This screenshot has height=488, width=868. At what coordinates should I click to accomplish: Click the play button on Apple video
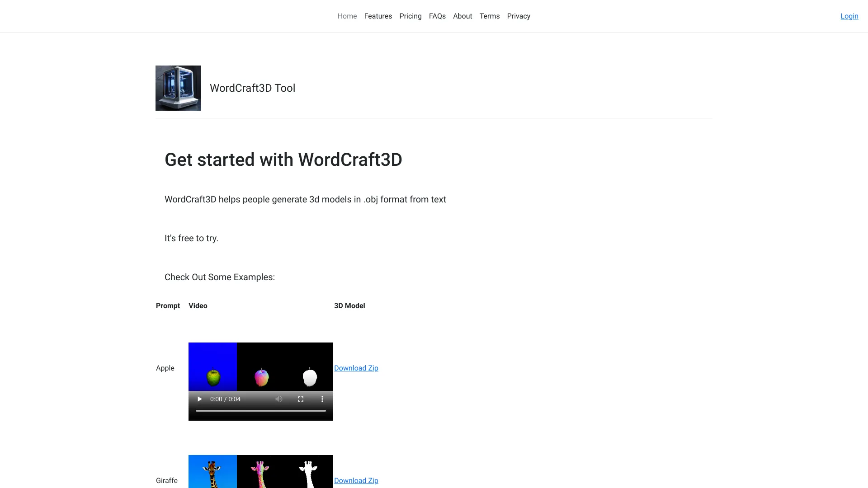click(x=198, y=399)
